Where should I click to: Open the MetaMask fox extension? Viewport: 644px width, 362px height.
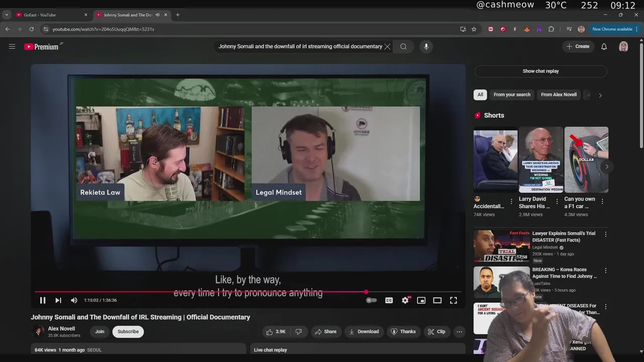pos(527,29)
